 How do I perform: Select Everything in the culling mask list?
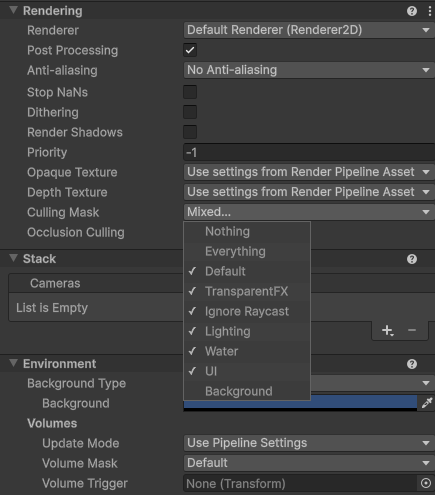tap(247, 252)
